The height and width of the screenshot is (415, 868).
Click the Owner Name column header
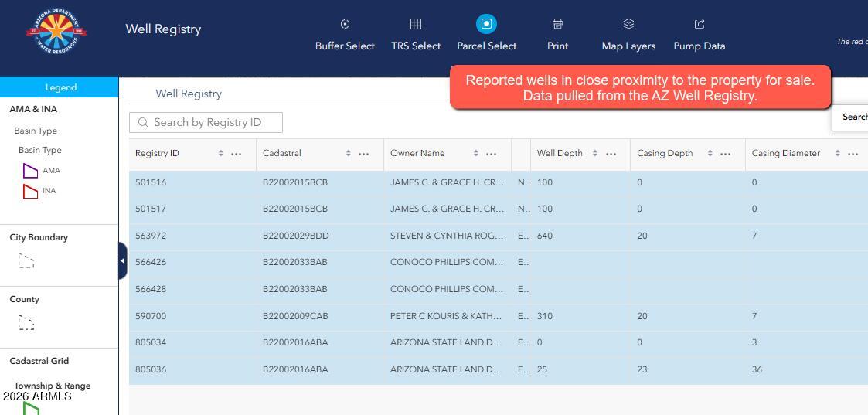pos(417,153)
